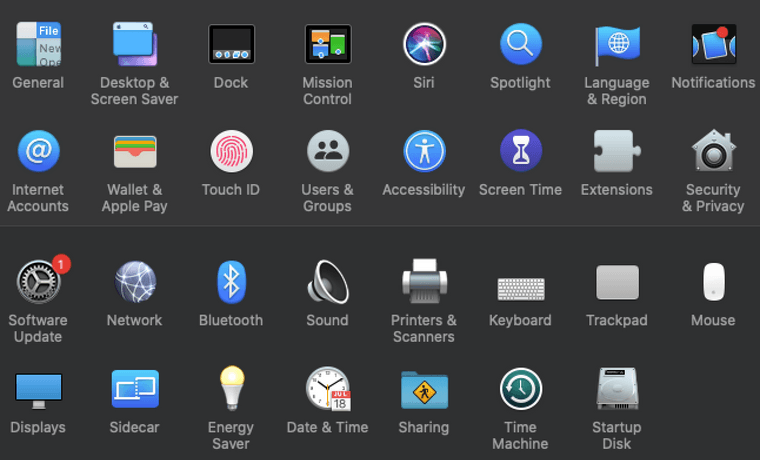Open Mouse preferences
The width and height of the screenshot is (760, 460).
[x=713, y=282]
